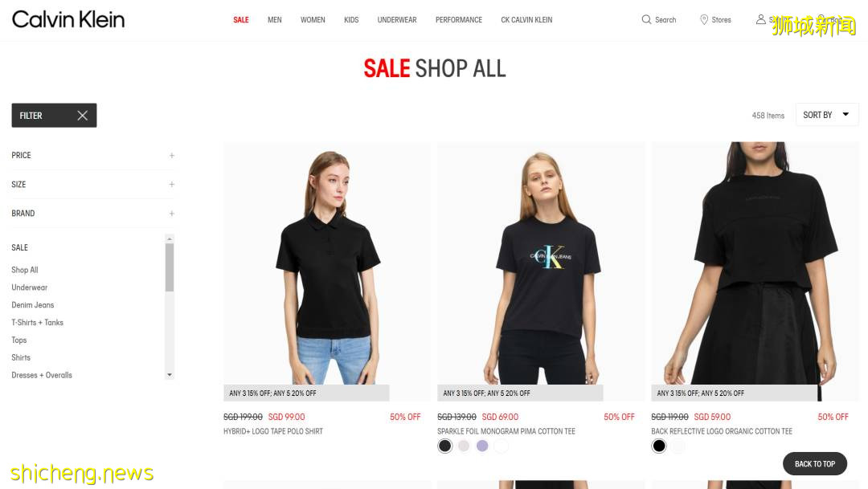Choose lavender swatch for Sparkle Foil tee
Image resolution: width=868 pixels, height=489 pixels.
482,446
